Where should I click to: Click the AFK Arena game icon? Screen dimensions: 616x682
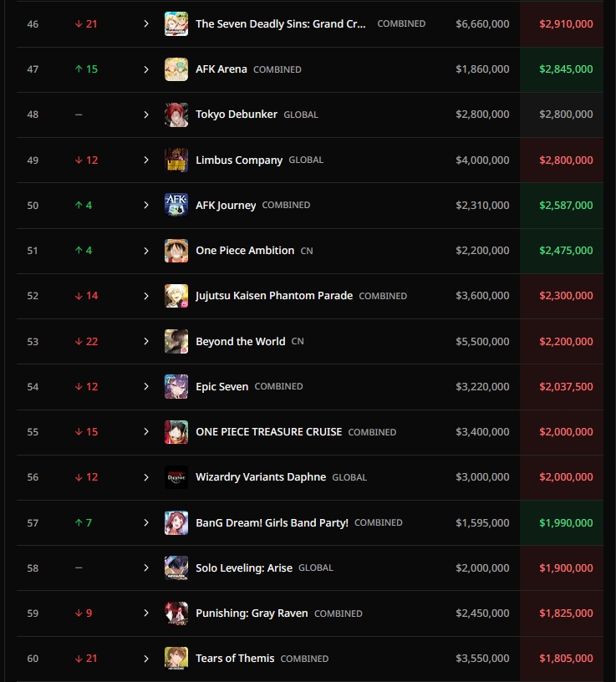176,69
